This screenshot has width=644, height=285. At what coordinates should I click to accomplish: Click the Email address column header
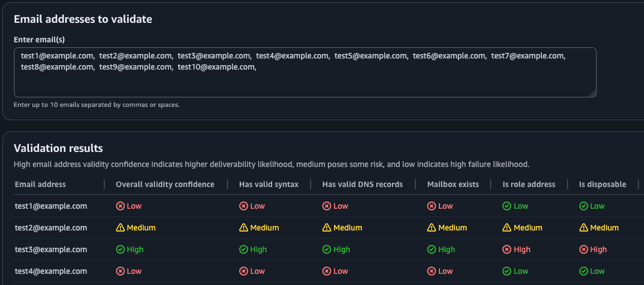tap(40, 184)
